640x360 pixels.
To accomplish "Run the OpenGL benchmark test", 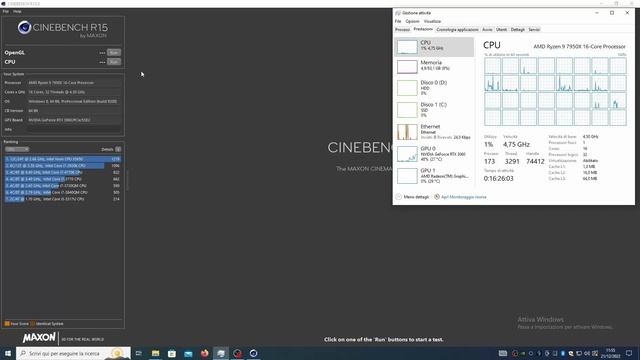I will 114,52.
